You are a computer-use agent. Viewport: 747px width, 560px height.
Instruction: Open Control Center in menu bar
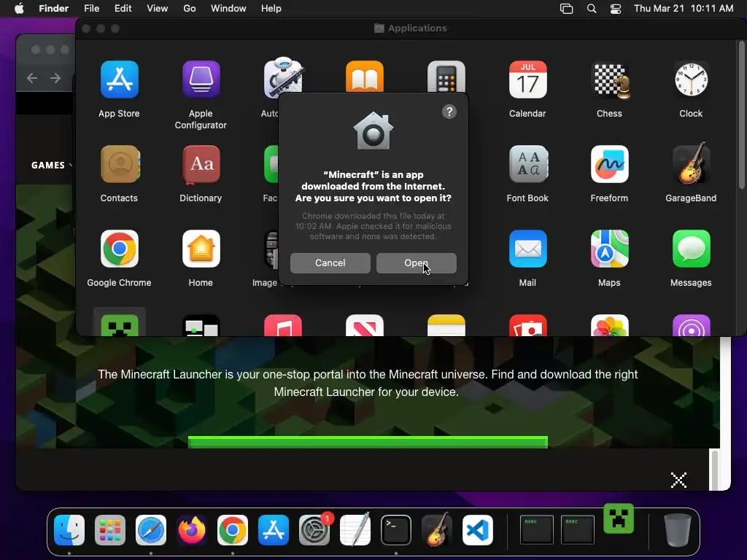tap(616, 9)
